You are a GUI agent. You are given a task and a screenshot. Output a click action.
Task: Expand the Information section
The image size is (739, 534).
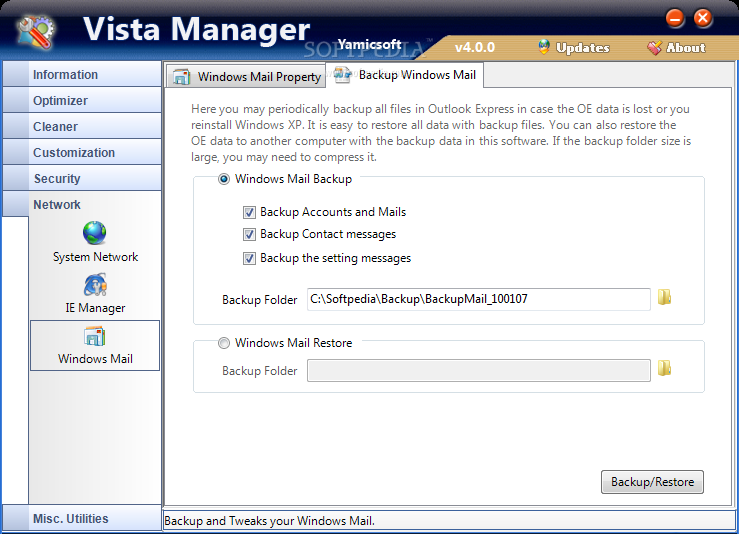click(x=82, y=74)
